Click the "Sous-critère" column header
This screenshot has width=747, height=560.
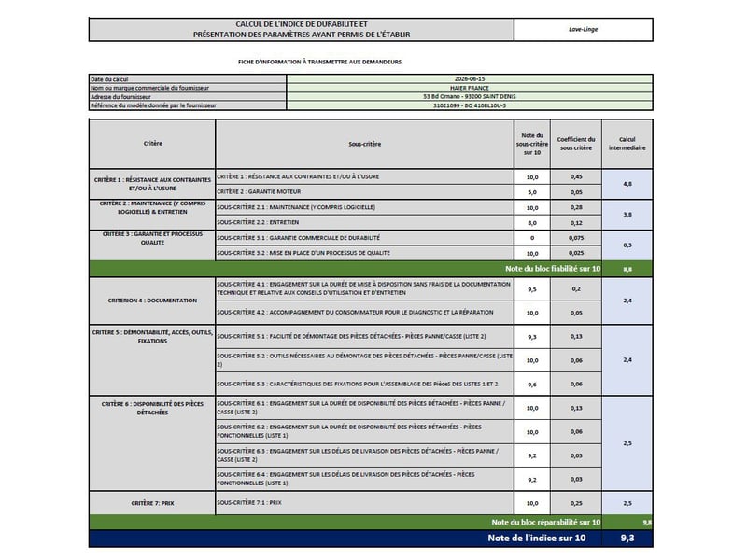coord(364,144)
